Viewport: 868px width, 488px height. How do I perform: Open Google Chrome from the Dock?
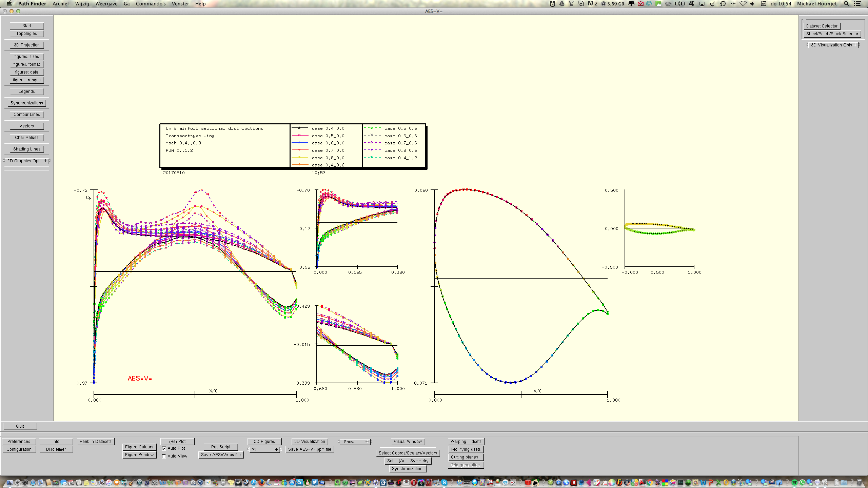coord(650,482)
